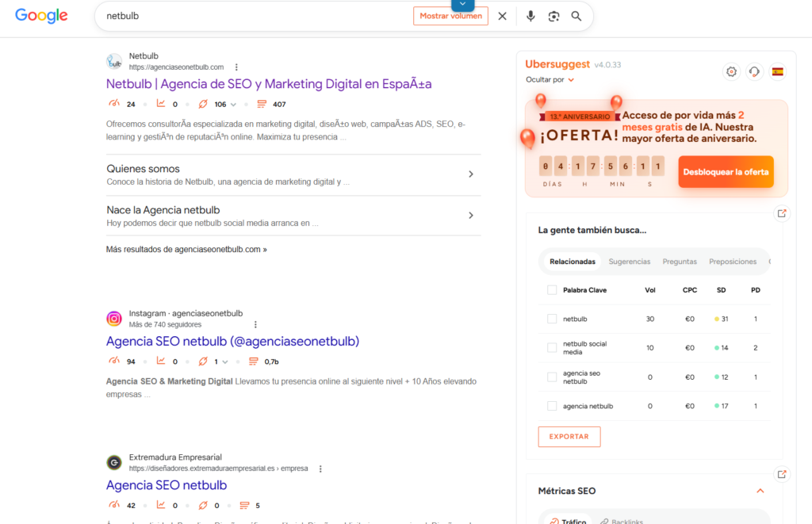Click blue dropdown tab above search bar
Image resolution: width=812 pixels, height=524 pixels.
point(462,5)
